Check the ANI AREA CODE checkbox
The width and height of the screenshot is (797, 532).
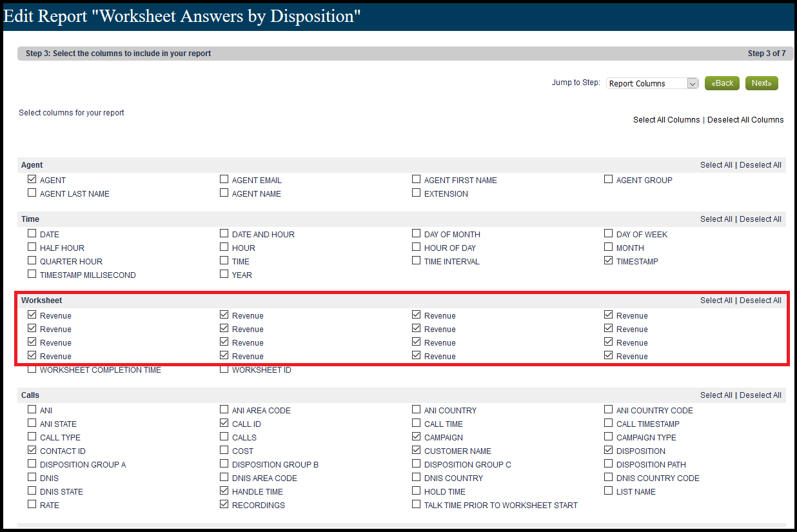[x=224, y=409]
